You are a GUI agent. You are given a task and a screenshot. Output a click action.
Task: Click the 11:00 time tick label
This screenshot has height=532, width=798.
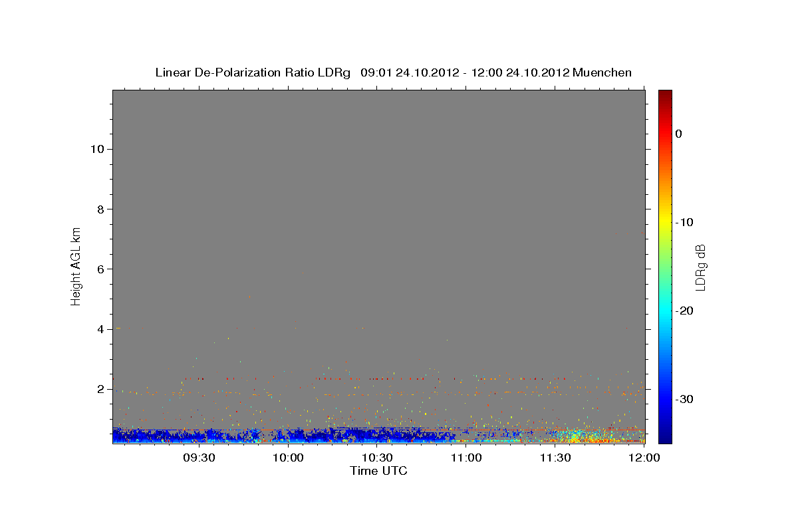(467, 458)
